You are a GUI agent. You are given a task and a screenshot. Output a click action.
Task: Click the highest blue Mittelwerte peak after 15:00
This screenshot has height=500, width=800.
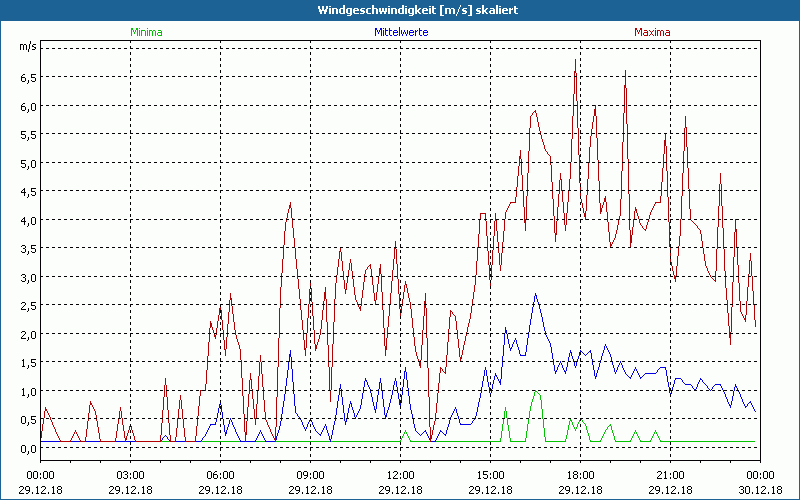[x=536, y=294]
